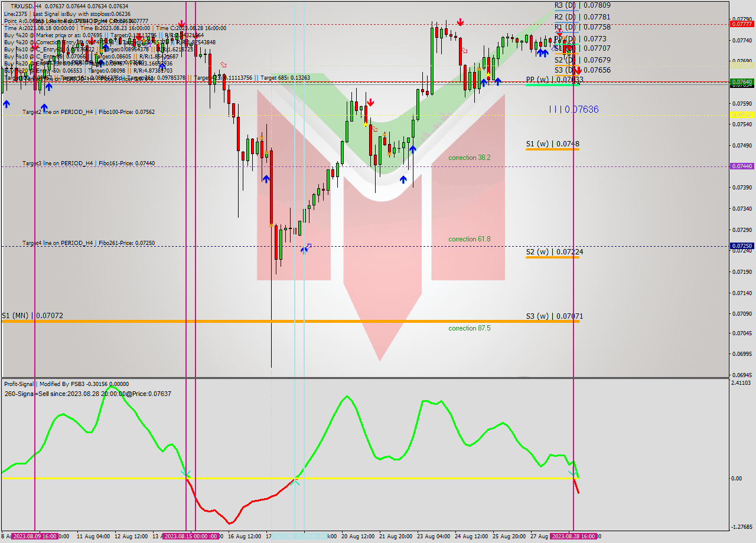The height and width of the screenshot is (543, 756).
Task: Click the 2023.08.28 16:00 time marker
Action: point(573,537)
